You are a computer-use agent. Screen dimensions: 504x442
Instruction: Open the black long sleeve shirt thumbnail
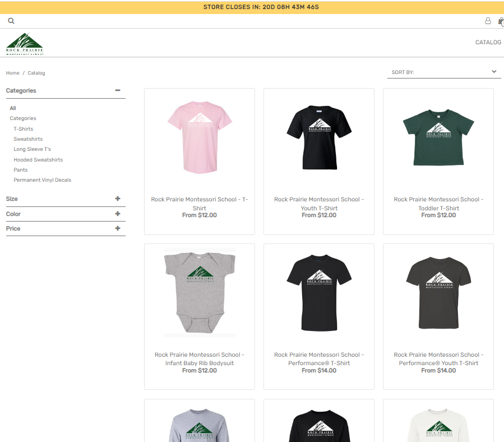pos(319,425)
